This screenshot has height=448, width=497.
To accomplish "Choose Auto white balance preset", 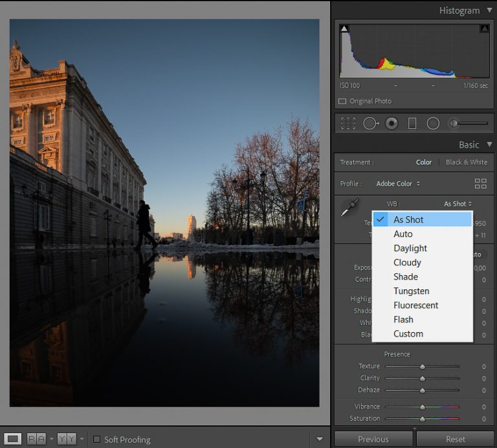I will (x=423, y=234).
